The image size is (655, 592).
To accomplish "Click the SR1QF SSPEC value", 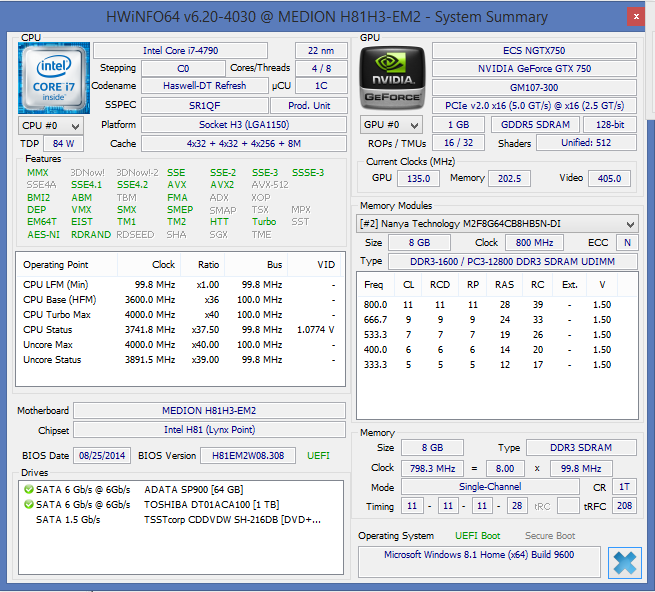I will pos(204,106).
